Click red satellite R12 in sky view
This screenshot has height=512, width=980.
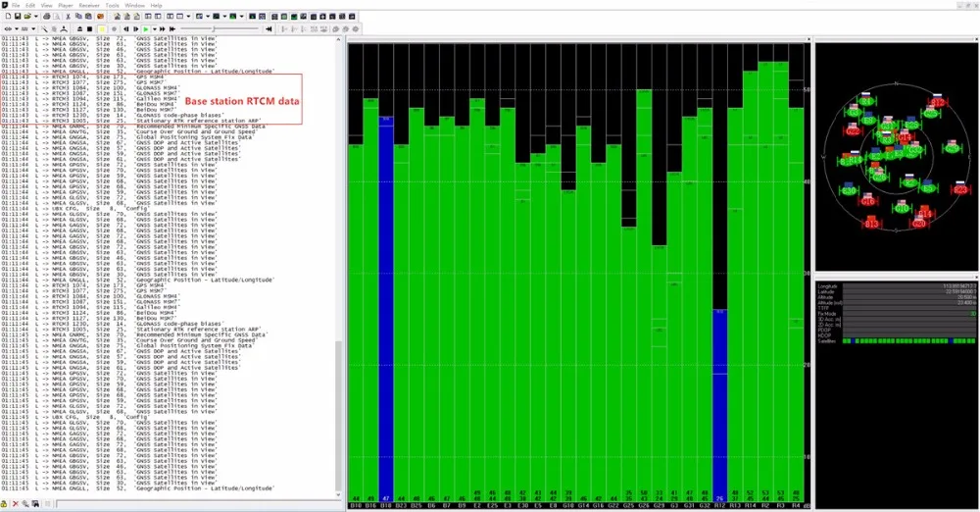pyautogui.click(x=938, y=102)
